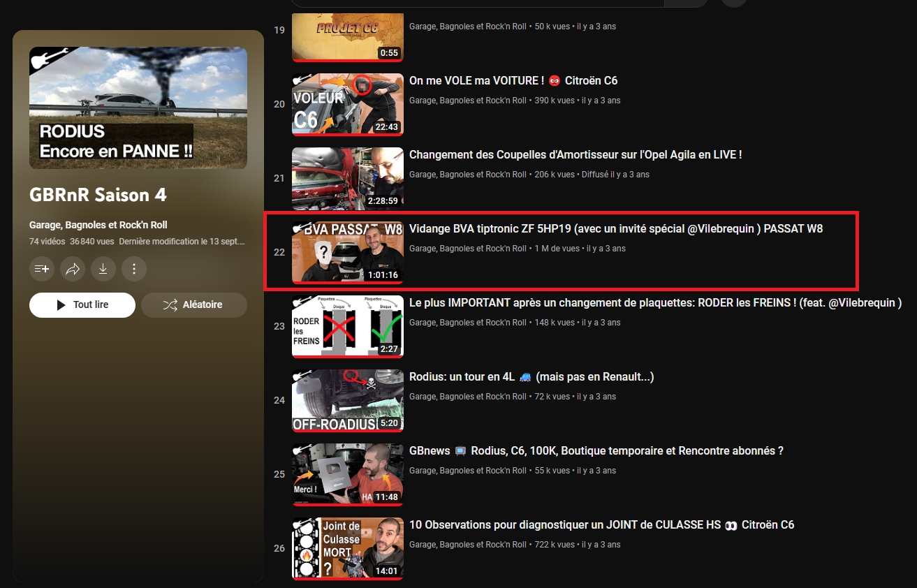This screenshot has width=917, height=588.
Task: Click the playlist index number "20"
Action: pyautogui.click(x=279, y=104)
